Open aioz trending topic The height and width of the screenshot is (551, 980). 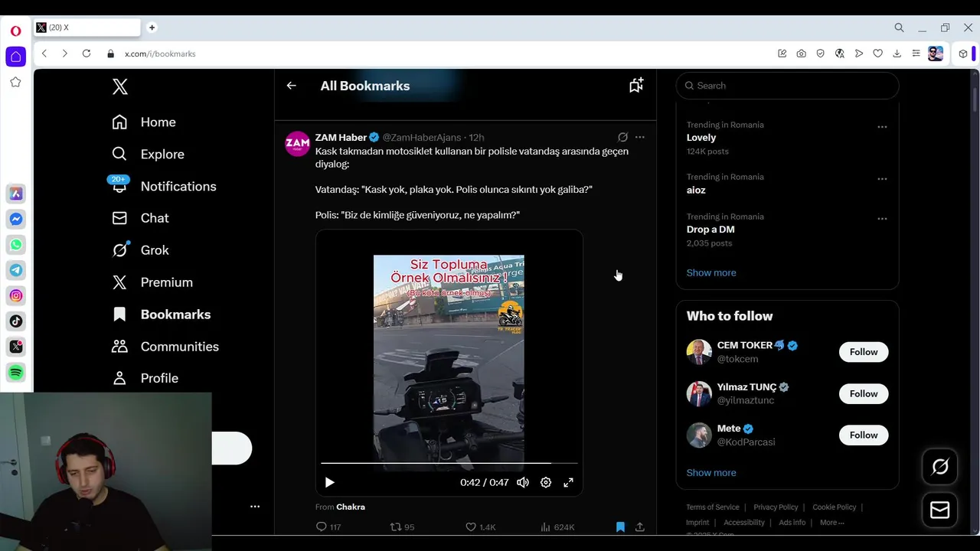point(696,190)
